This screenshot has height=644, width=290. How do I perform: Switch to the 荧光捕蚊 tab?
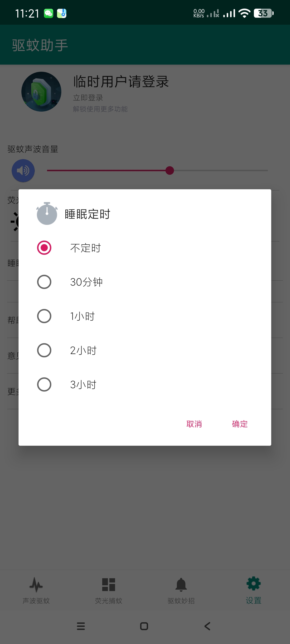[109, 590]
